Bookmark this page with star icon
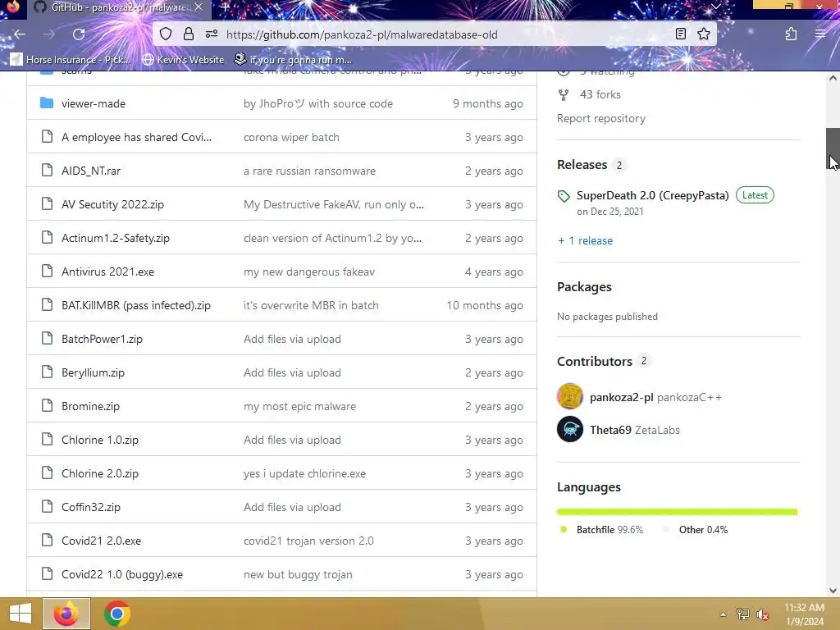Image resolution: width=840 pixels, height=630 pixels. 704,34
